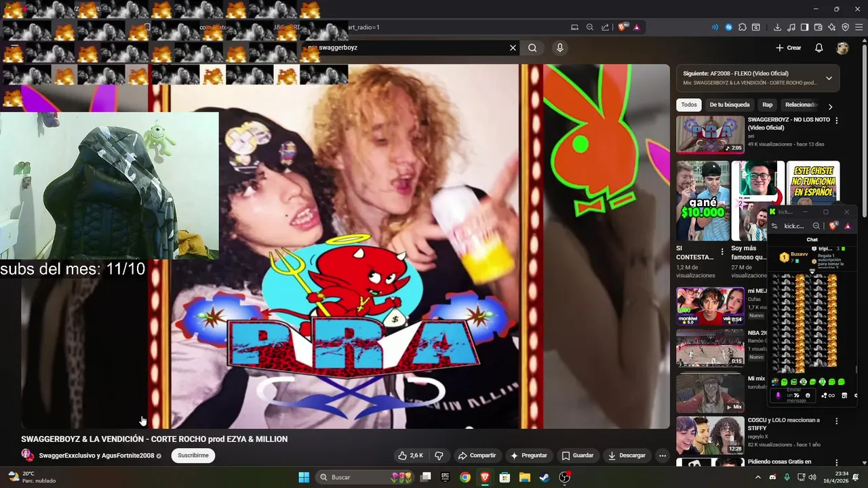This screenshot has width=868, height=488.
Task: Open Brave Shields icon in address bar
Action: [x=623, y=27]
